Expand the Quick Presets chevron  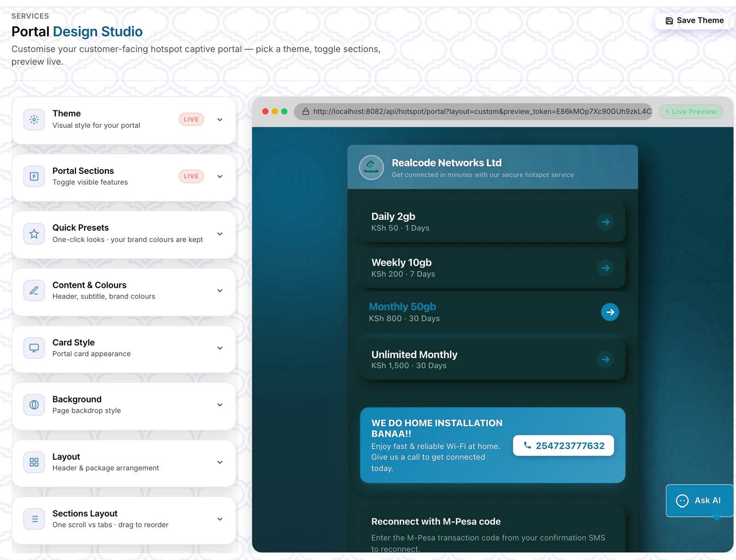point(220,234)
